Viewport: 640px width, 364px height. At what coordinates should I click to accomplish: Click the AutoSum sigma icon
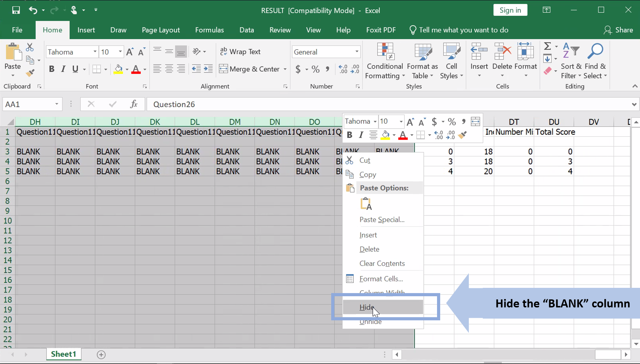(547, 46)
